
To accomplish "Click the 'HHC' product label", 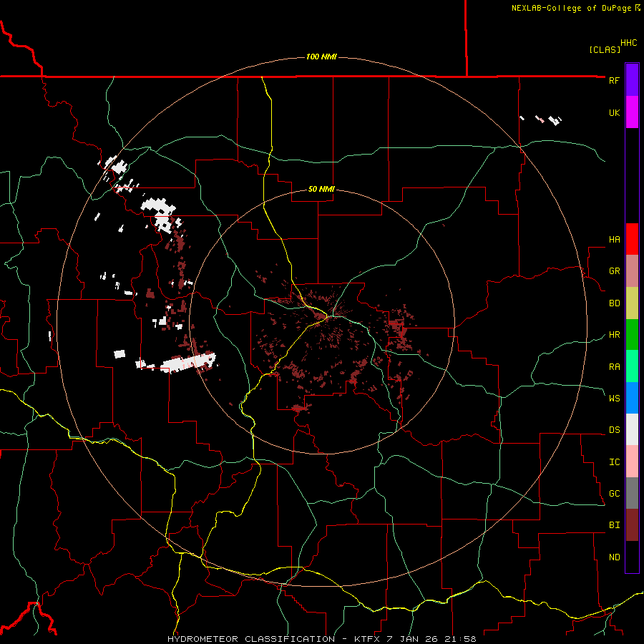I will (628, 43).
